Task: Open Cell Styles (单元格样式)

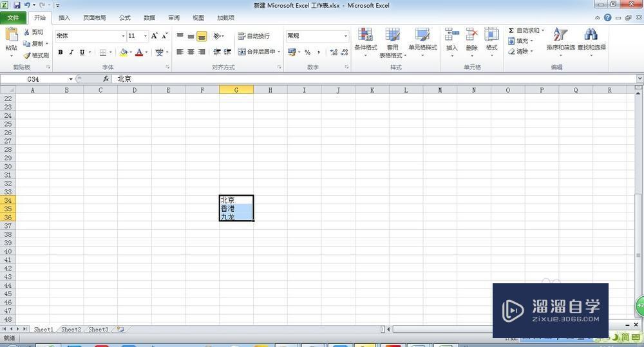Action: [422, 41]
